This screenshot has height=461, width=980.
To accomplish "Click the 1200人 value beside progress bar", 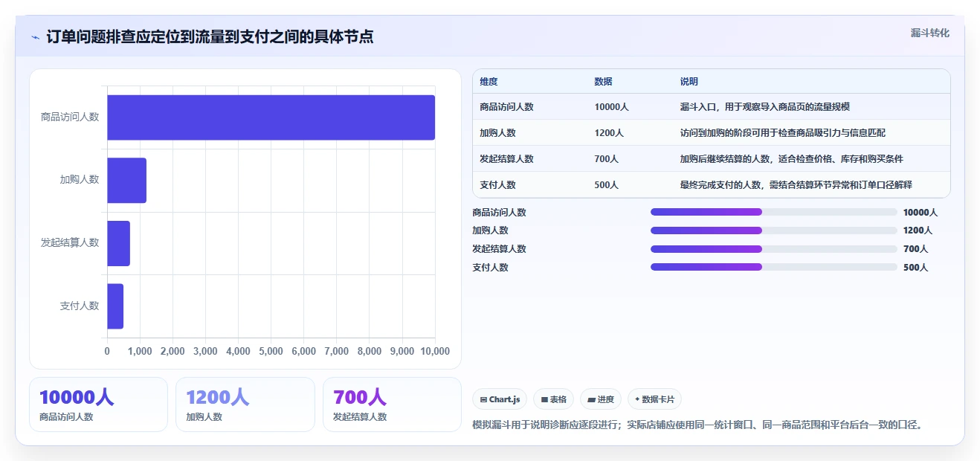I will 918,230.
